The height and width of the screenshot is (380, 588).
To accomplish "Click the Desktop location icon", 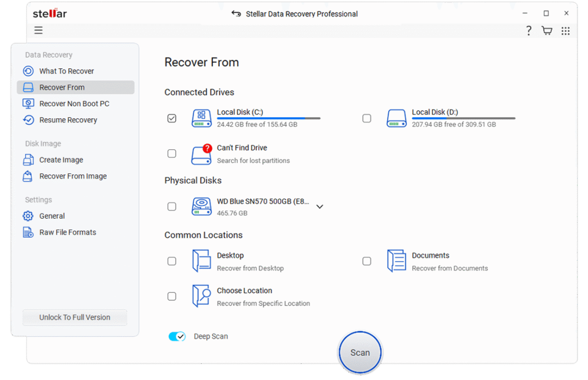I will pyautogui.click(x=201, y=261).
